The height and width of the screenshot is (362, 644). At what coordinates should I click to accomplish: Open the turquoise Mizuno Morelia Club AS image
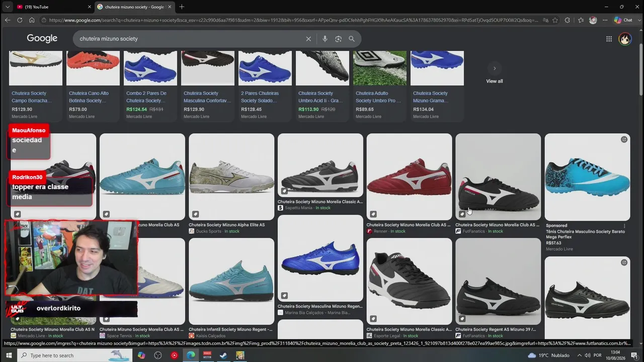pyautogui.click(x=142, y=176)
